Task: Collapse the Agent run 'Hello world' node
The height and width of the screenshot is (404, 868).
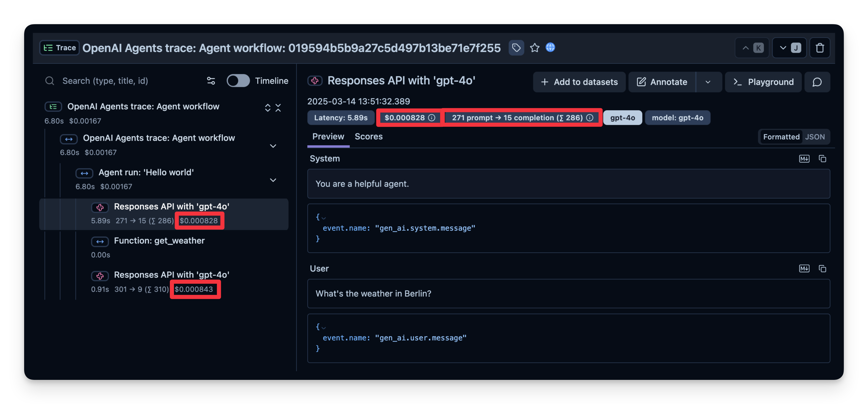Action: (273, 180)
